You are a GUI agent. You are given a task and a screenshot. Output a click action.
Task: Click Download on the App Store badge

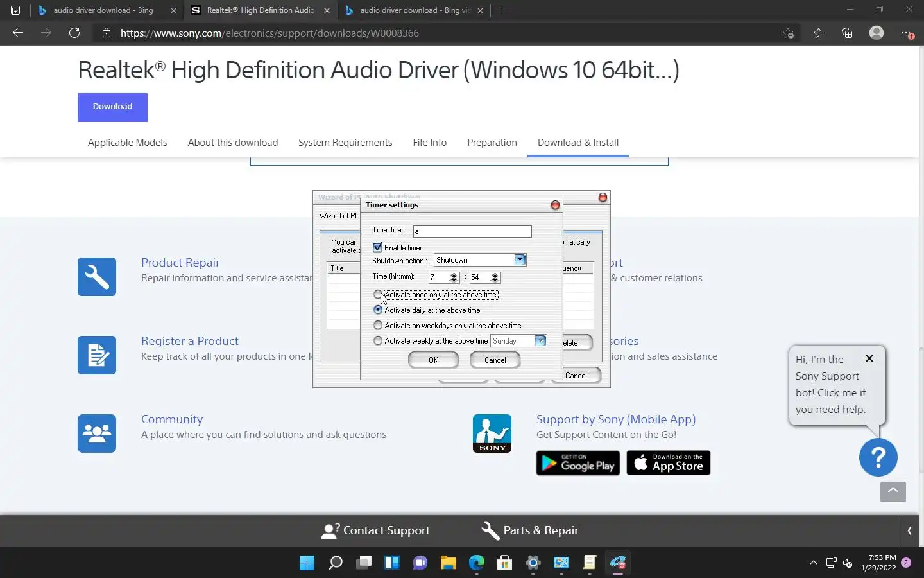click(669, 463)
